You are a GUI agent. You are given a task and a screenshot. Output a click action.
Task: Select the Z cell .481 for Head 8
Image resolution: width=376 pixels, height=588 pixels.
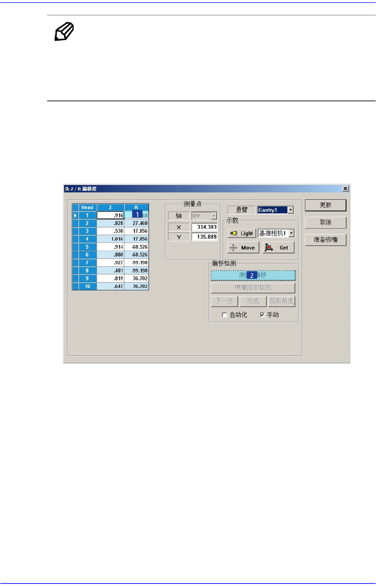110,271
